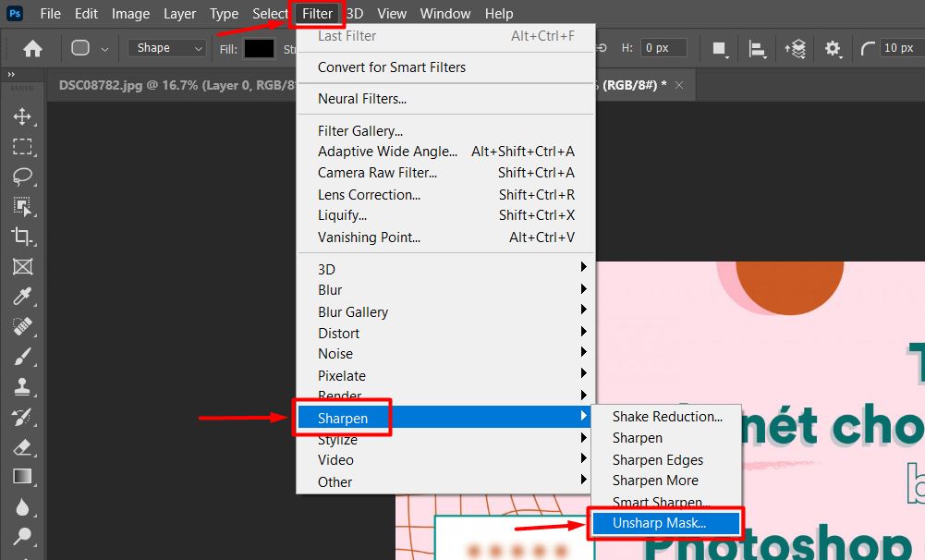This screenshot has width=925, height=560.
Task: Click the Filter menu in menu bar
Action: tap(317, 14)
